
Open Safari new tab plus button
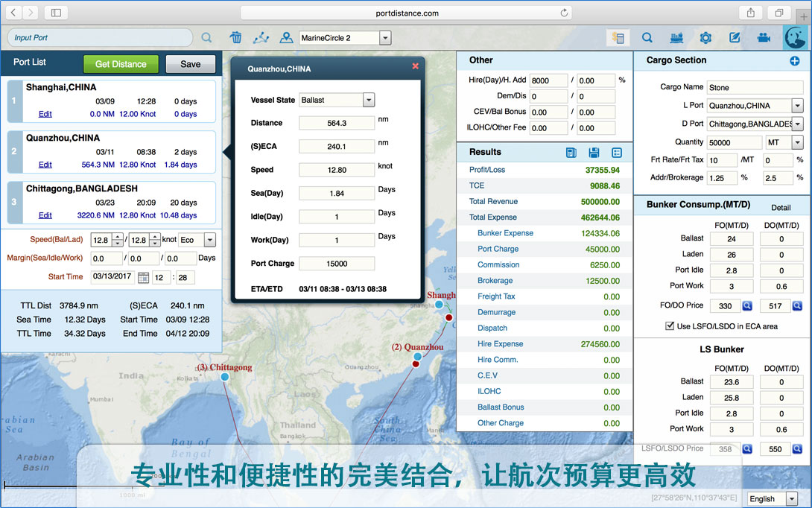[x=804, y=16]
